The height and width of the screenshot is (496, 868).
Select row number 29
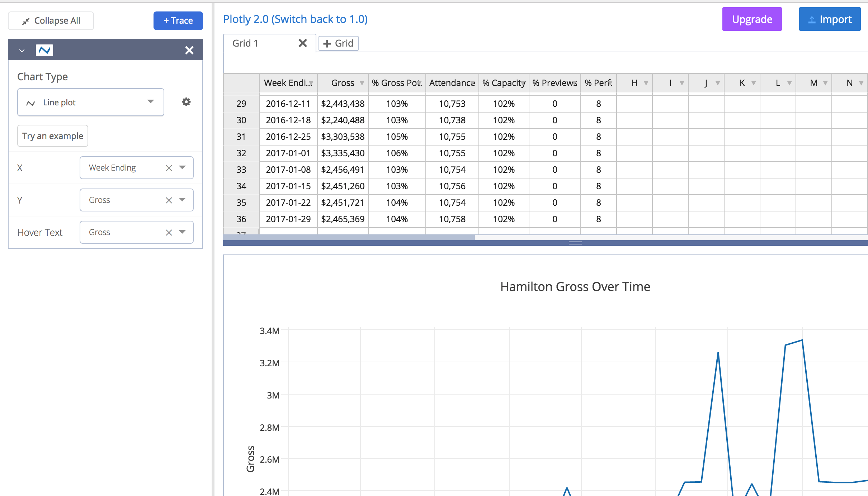coord(241,104)
